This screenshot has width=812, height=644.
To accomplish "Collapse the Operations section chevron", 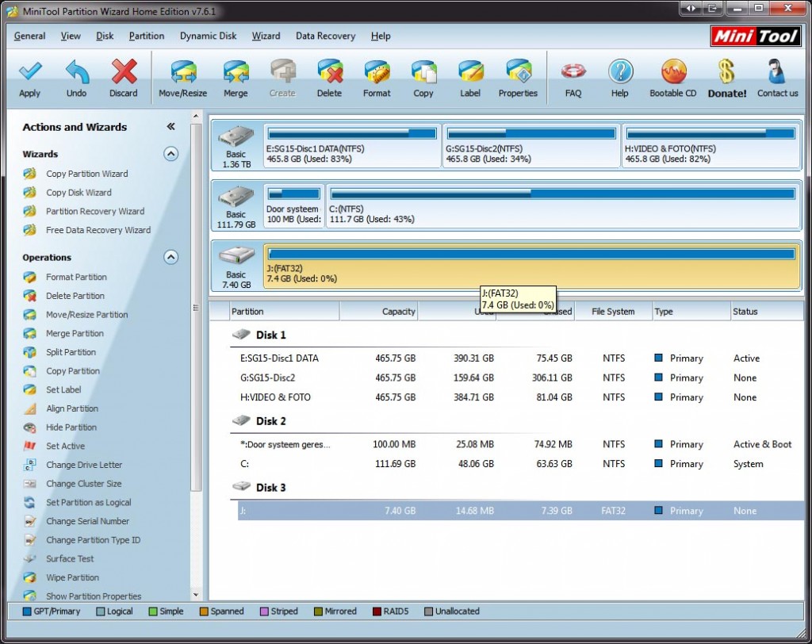I will coord(171,258).
